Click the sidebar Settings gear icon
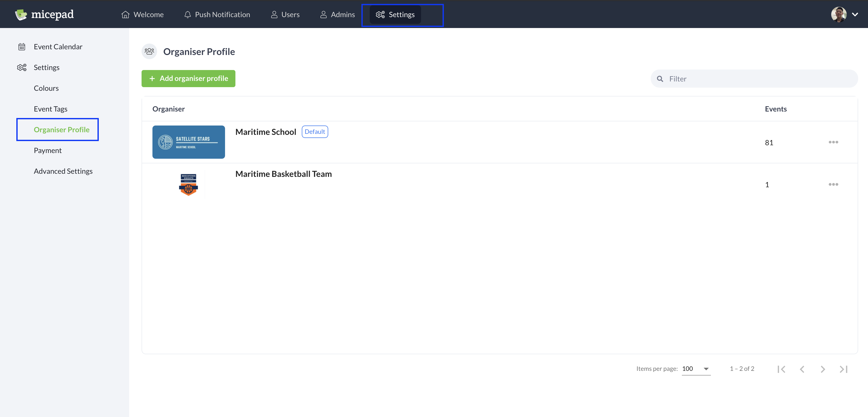 (x=22, y=67)
